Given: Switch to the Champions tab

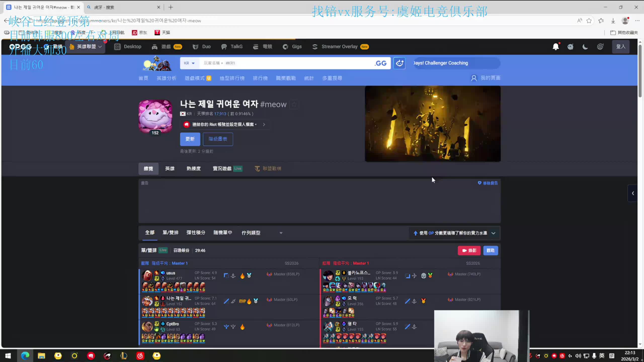Looking at the screenshot, I should (170, 168).
